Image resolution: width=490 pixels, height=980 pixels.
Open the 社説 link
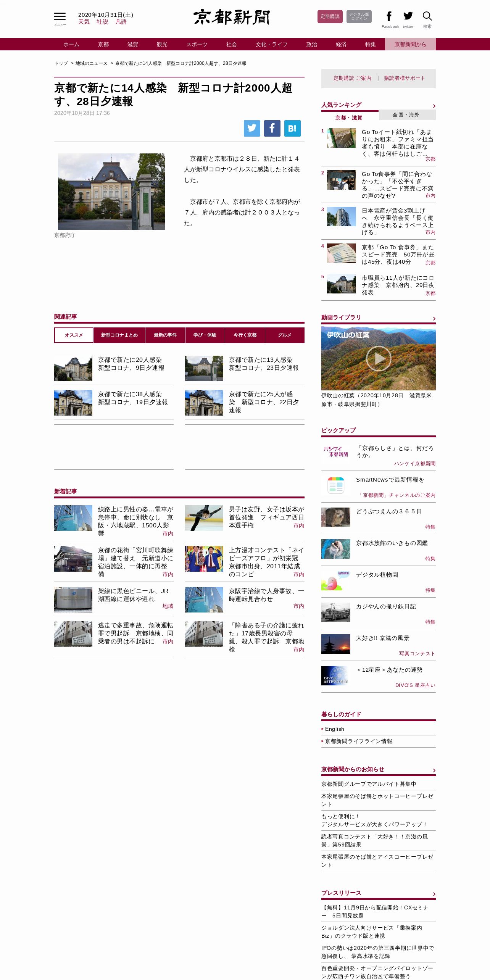click(102, 22)
